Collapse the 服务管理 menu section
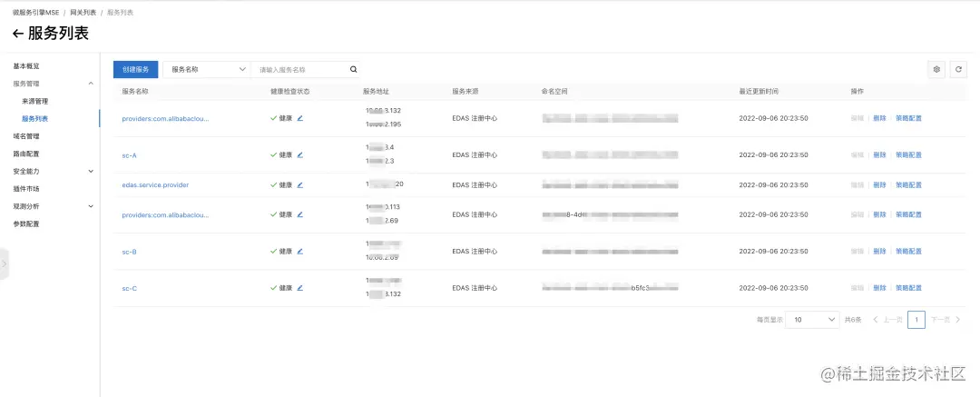The image size is (980, 397). coord(91,84)
